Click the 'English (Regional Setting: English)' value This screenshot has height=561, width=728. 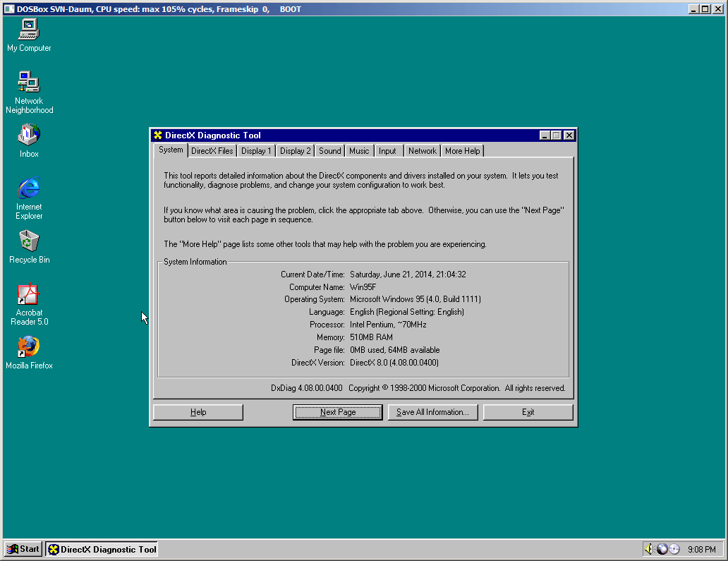point(407,312)
